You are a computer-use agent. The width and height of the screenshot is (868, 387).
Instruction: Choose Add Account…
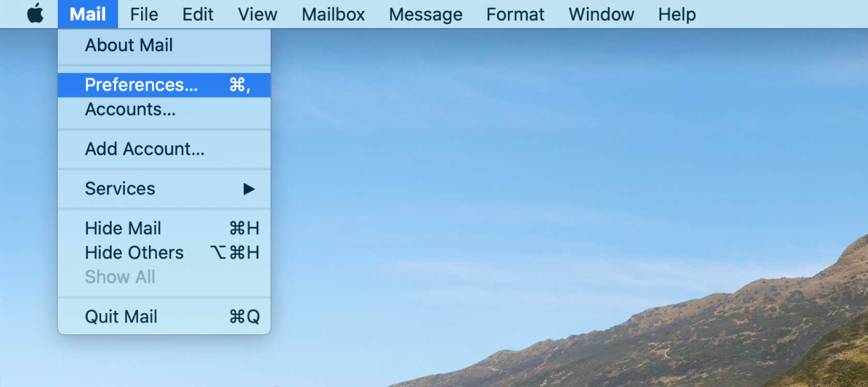click(x=164, y=149)
